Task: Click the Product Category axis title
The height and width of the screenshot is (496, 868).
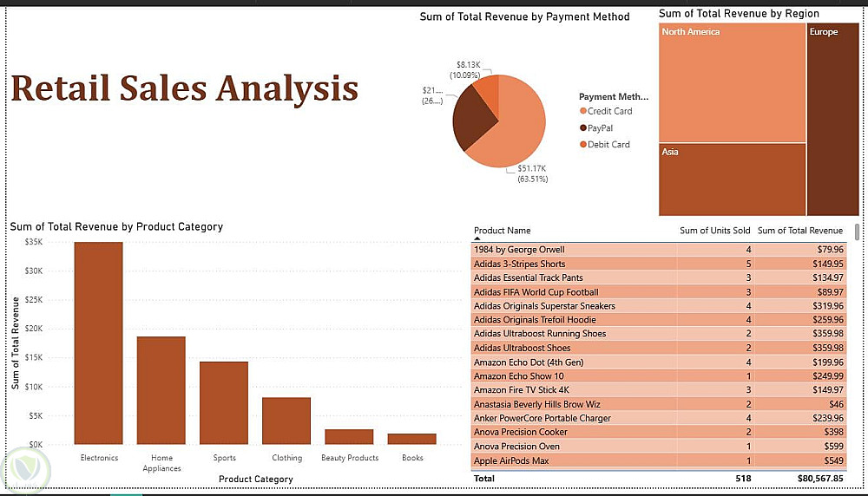Action: coord(255,479)
